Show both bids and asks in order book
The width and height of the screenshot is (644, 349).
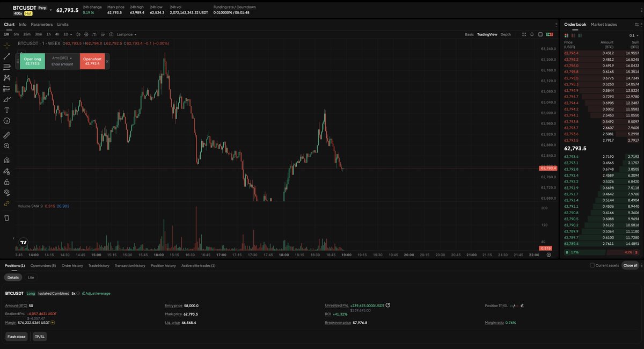566,35
